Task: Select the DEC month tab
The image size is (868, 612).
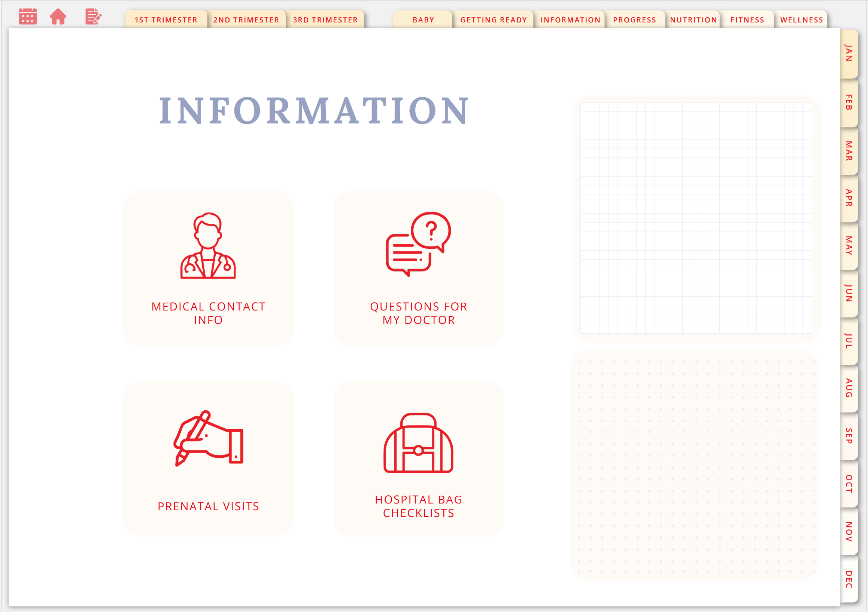Action: pos(849,579)
